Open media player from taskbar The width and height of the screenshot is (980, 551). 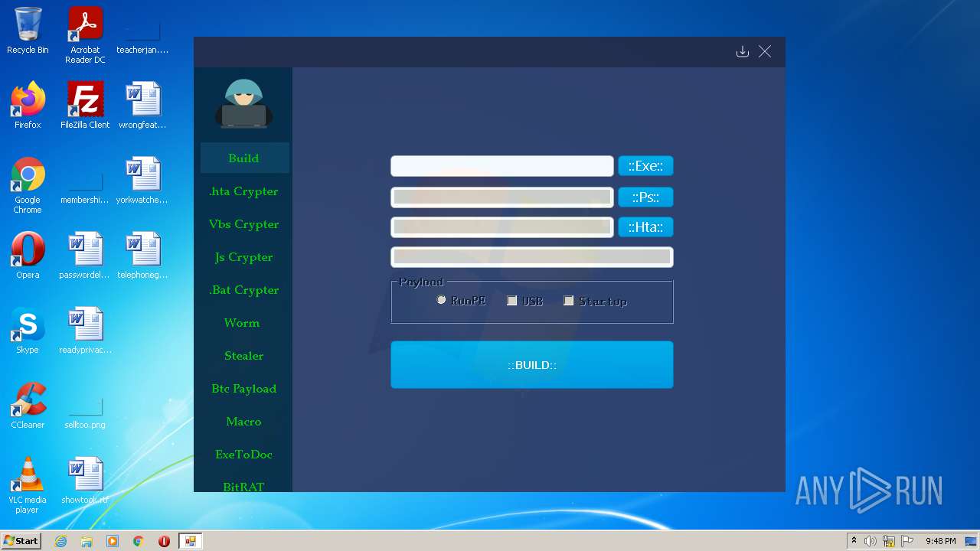click(x=113, y=541)
